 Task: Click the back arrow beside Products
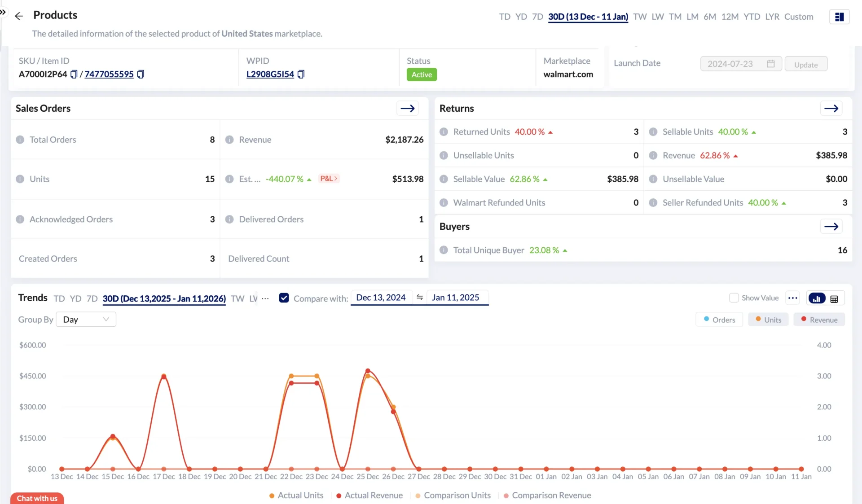[18, 16]
